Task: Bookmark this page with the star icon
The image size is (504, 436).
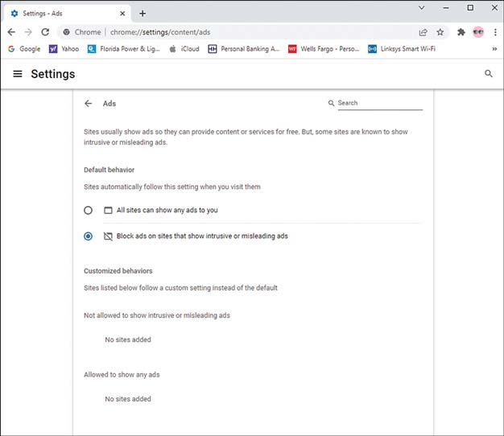Action: tap(440, 32)
